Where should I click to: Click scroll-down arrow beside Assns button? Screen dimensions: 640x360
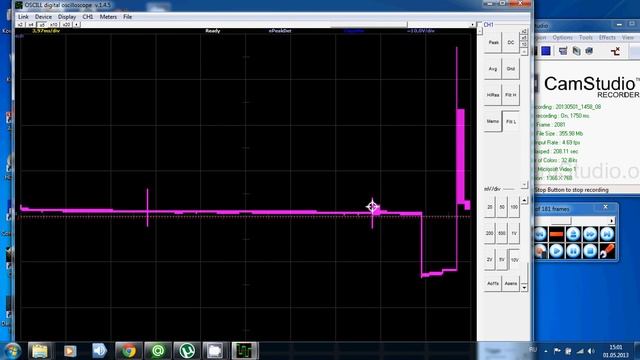coord(524,287)
